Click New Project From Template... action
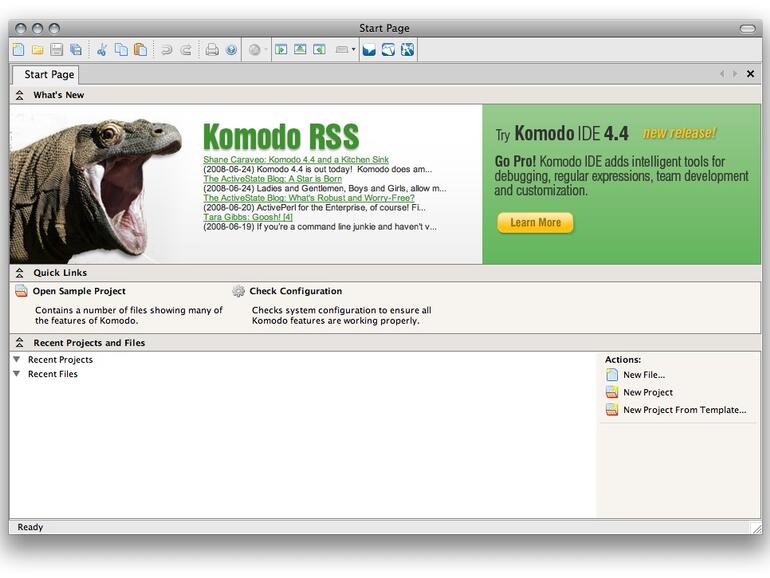This screenshot has width=770, height=578. pos(685,410)
